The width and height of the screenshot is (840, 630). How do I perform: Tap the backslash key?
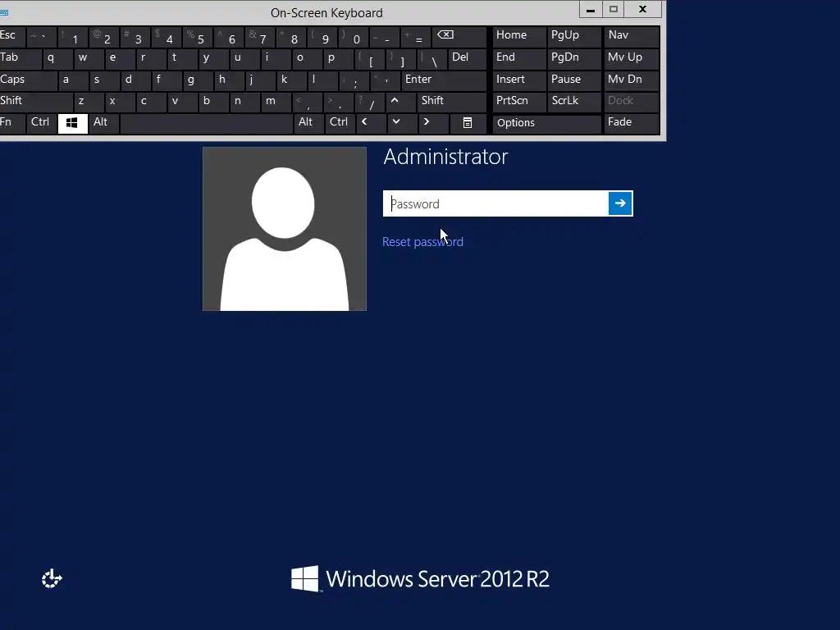(x=432, y=58)
